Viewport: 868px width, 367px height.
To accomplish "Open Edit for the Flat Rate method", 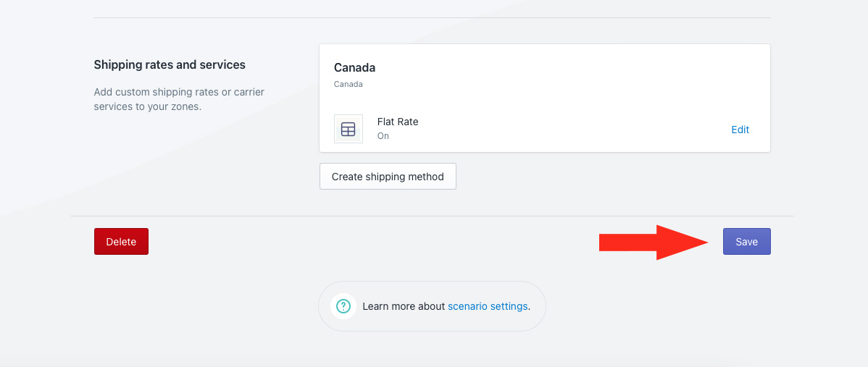I will point(740,130).
